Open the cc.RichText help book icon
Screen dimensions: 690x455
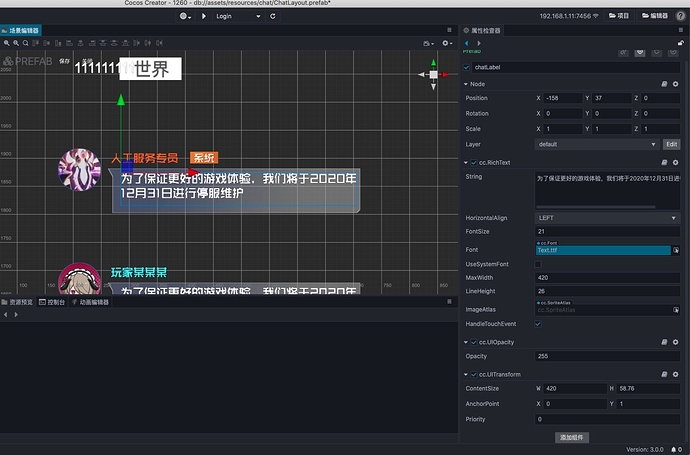click(663, 162)
